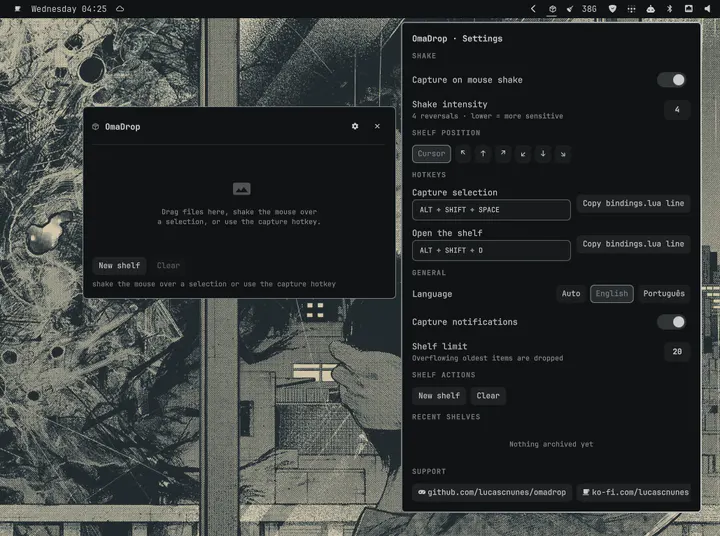Select English language
This screenshot has width=720, height=536.
click(612, 294)
